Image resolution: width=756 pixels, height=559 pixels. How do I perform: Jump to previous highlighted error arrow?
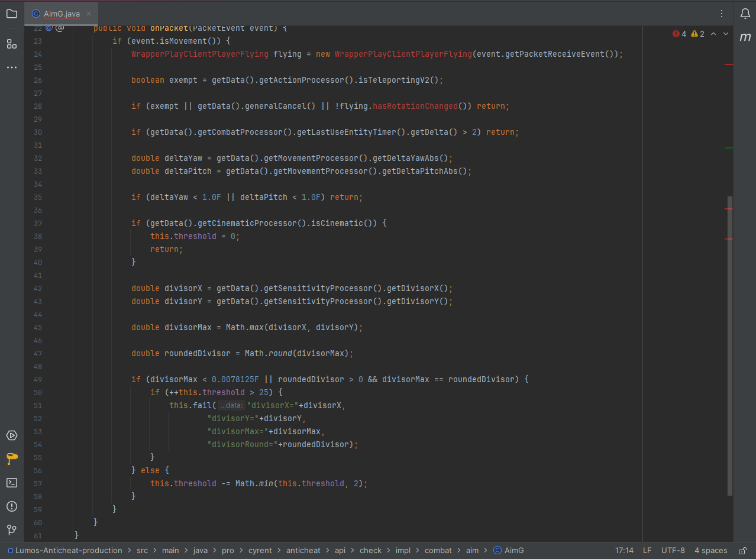[x=713, y=34]
